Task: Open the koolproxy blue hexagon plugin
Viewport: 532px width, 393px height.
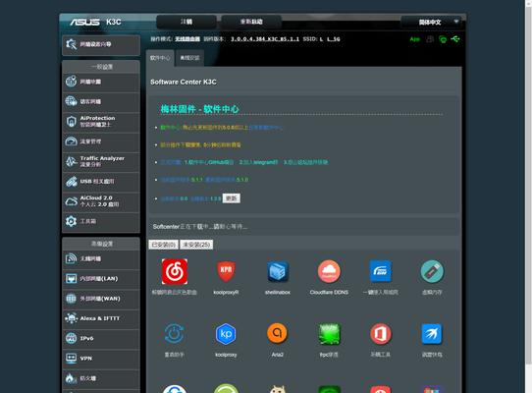Action: tap(226, 333)
